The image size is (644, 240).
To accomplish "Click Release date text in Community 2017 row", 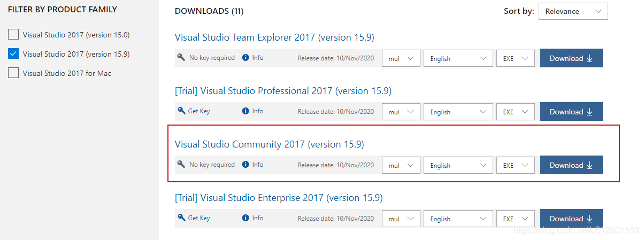I will pyautogui.click(x=336, y=165).
